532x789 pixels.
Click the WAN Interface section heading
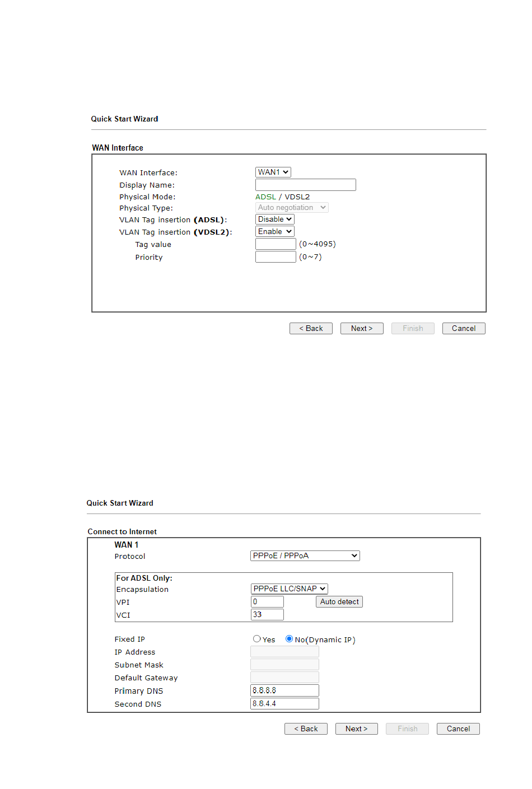click(x=118, y=148)
